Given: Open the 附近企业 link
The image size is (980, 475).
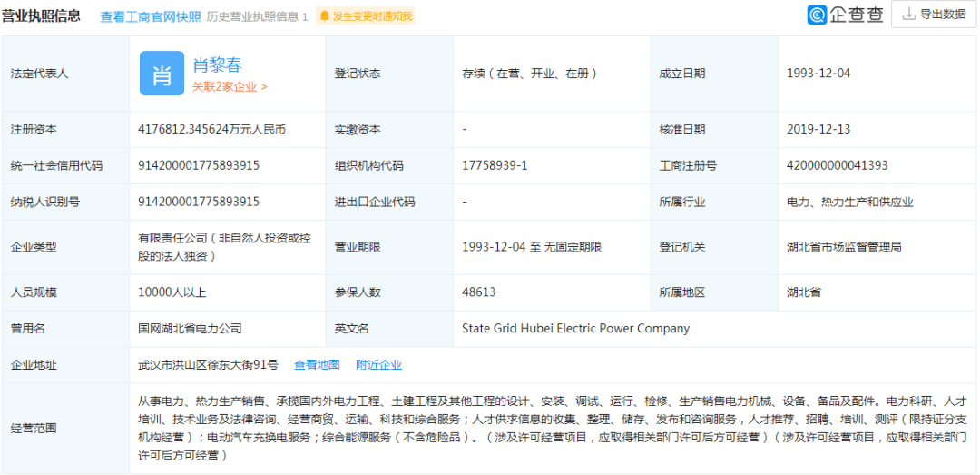Looking at the screenshot, I should tap(378, 364).
